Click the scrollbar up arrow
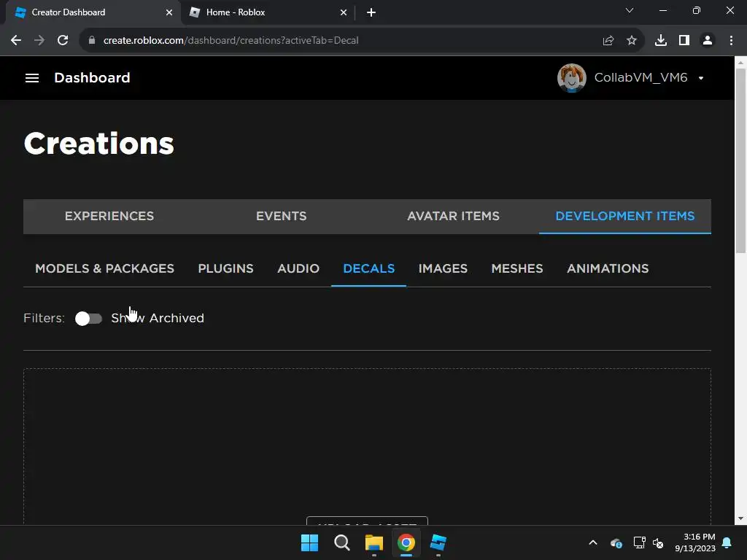Viewport: 747px width, 560px height. [x=740, y=63]
